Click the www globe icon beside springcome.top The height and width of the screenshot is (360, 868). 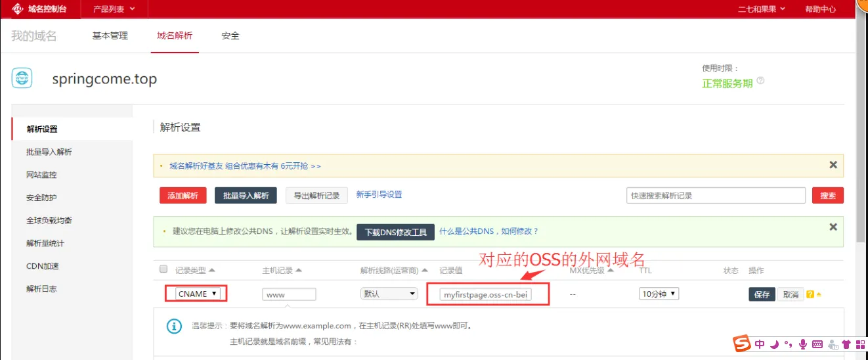coord(22,78)
